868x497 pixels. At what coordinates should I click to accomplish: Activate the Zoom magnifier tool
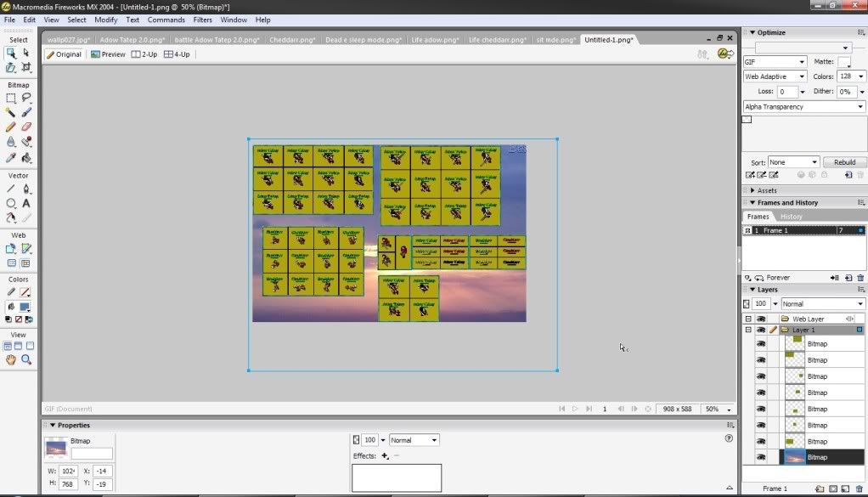pyautogui.click(x=26, y=360)
